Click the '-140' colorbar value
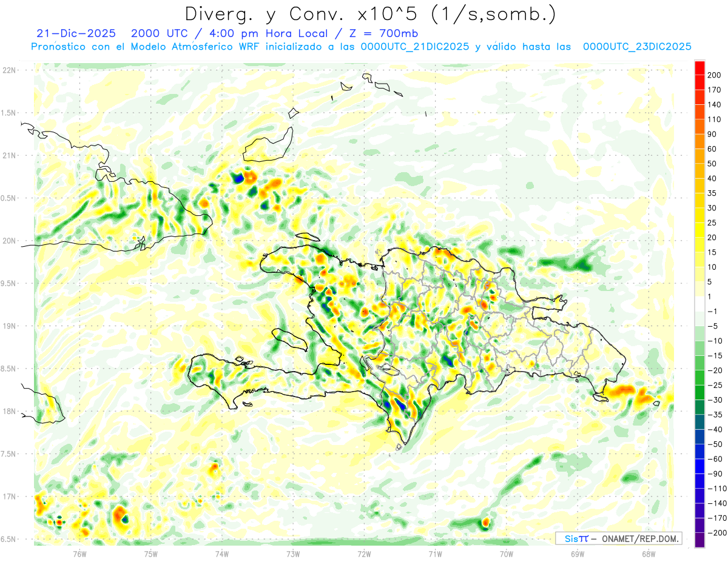The image size is (728, 562). (718, 504)
